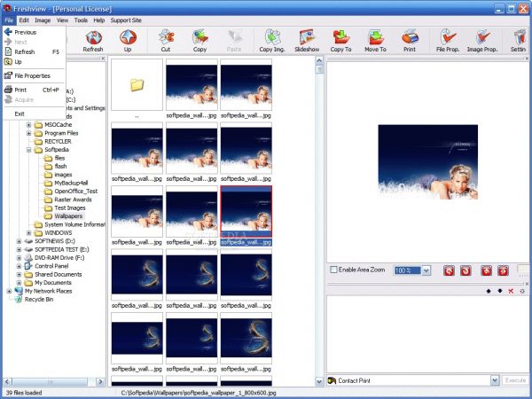Click the Cut toolbar icon
The height and width of the screenshot is (399, 532).
[x=166, y=41]
